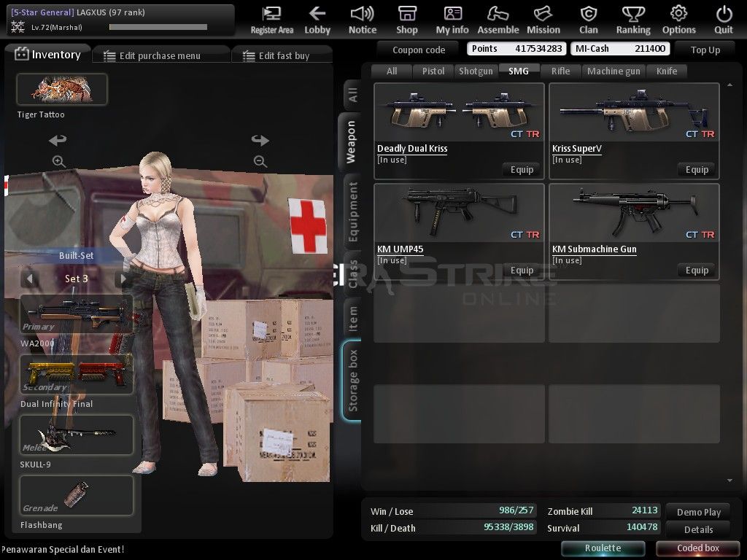The height and width of the screenshot is (560, 747).
Task: Filter weapons by Machine gun
Action: [614, 71]
